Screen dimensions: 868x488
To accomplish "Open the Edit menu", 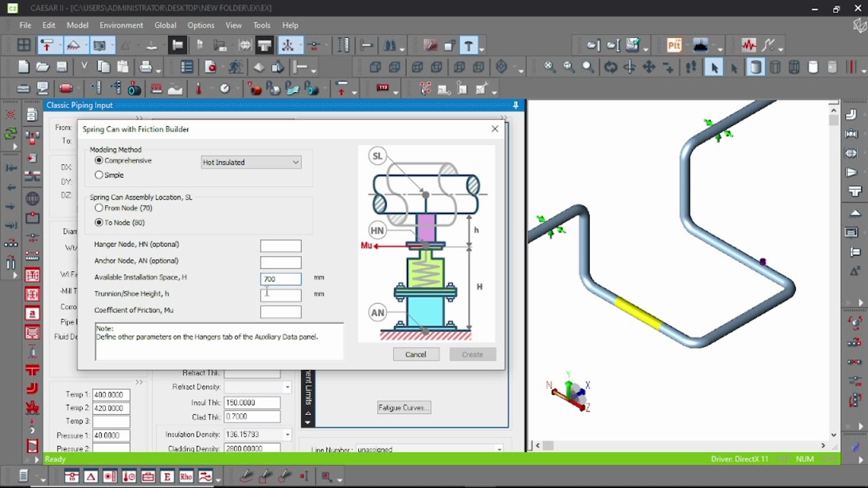I will pyautogui.click(x=49, y=25).
